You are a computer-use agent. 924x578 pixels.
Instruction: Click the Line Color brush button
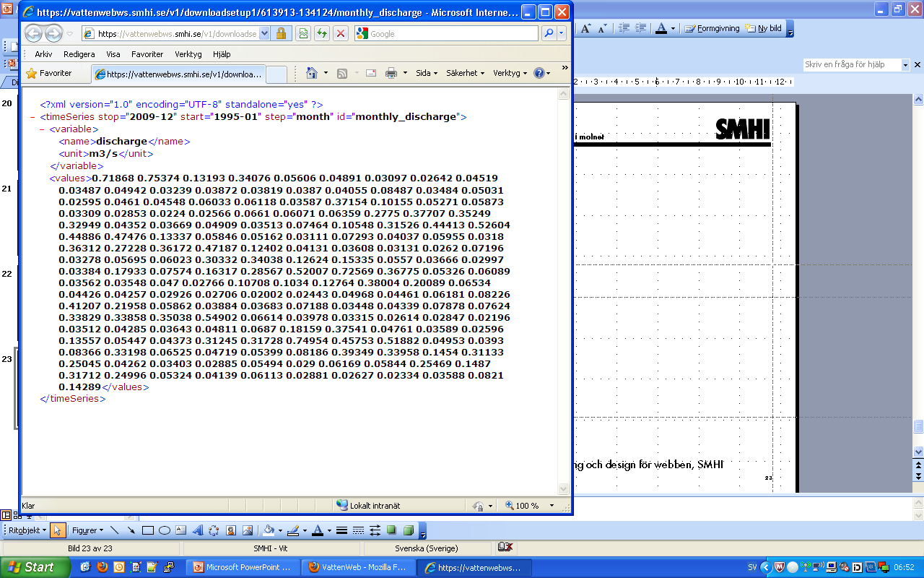click(x=292, y=530)
